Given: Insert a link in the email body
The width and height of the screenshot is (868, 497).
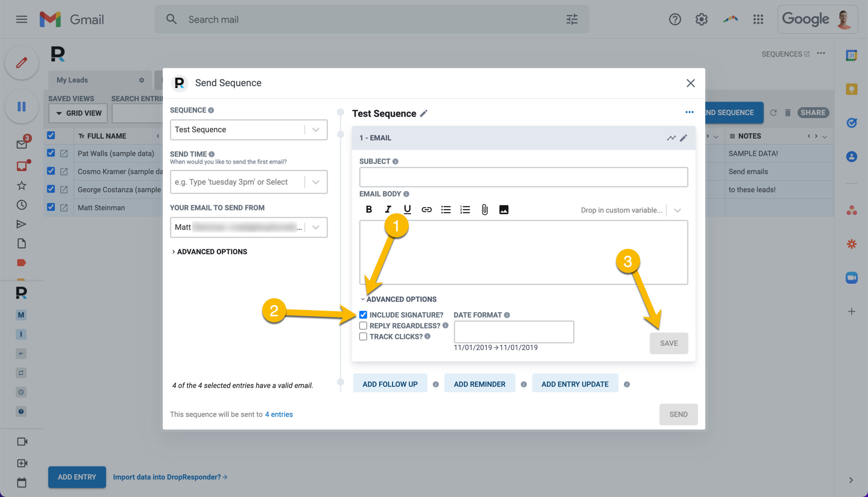Looking at the screenshot, I should point(426,209).
